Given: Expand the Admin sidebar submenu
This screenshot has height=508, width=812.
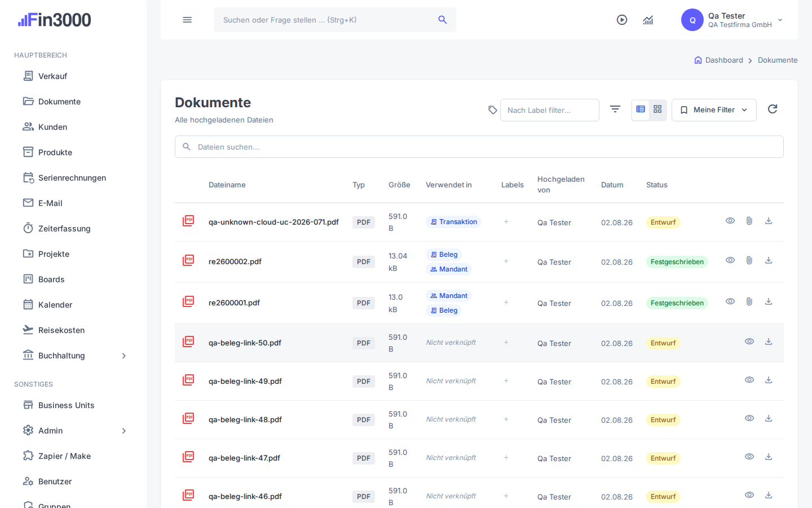Looking at the screenshot, I should click(124, 431).
